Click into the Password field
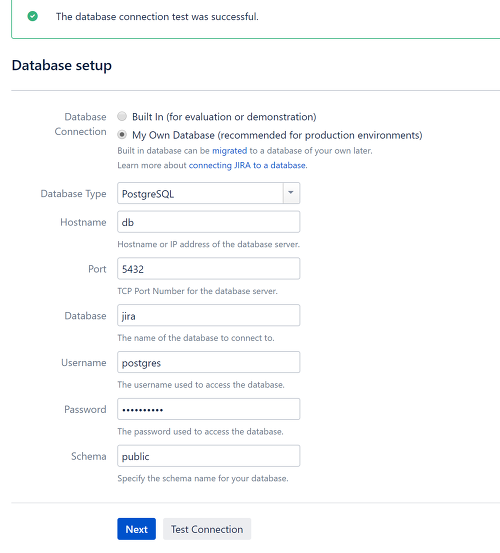The height and width of the screenshot is (553, 500). pos(208,409)
